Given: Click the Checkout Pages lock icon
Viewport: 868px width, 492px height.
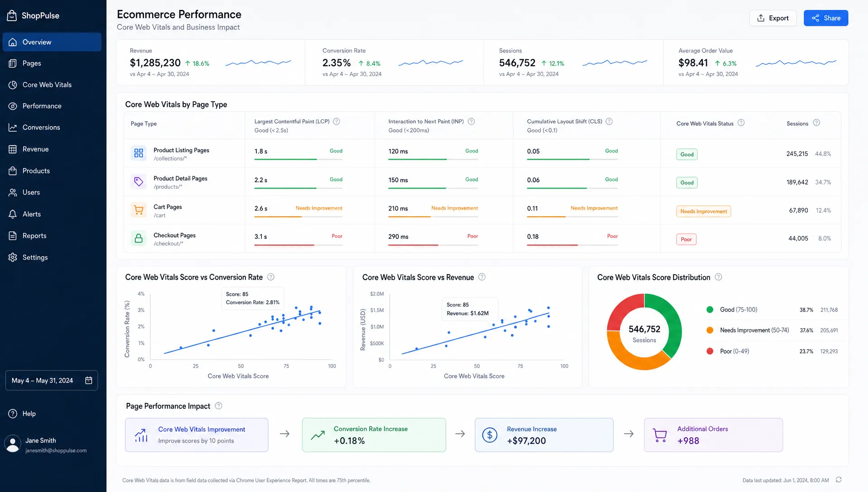Looking at the screenshot, I should pos(138,238).
